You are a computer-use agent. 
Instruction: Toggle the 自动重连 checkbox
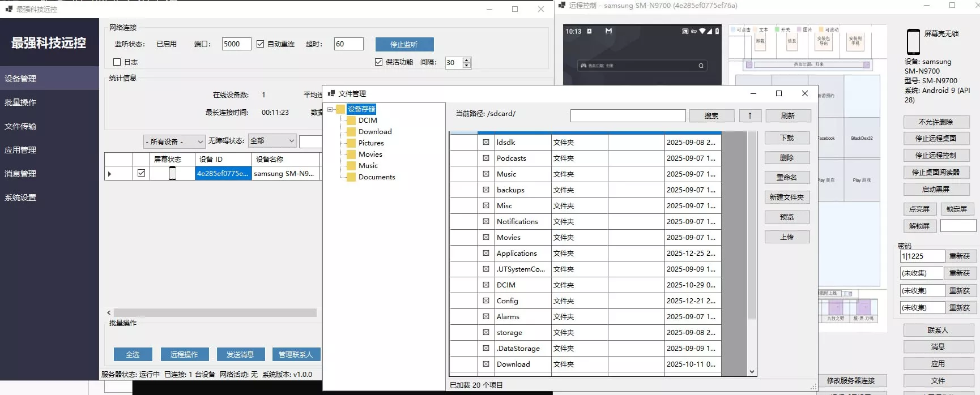click(x=260, y=44)
